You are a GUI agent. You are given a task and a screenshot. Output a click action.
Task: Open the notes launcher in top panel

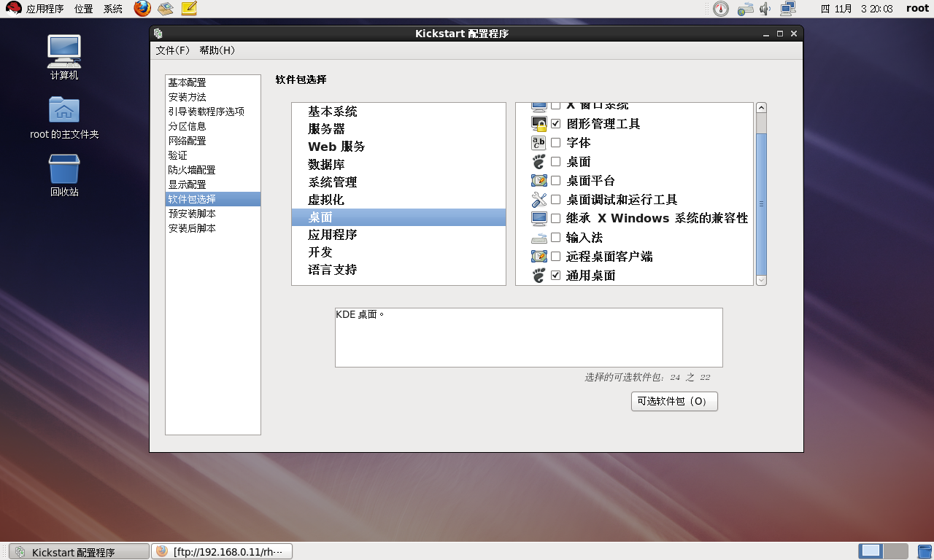(189, 9)
